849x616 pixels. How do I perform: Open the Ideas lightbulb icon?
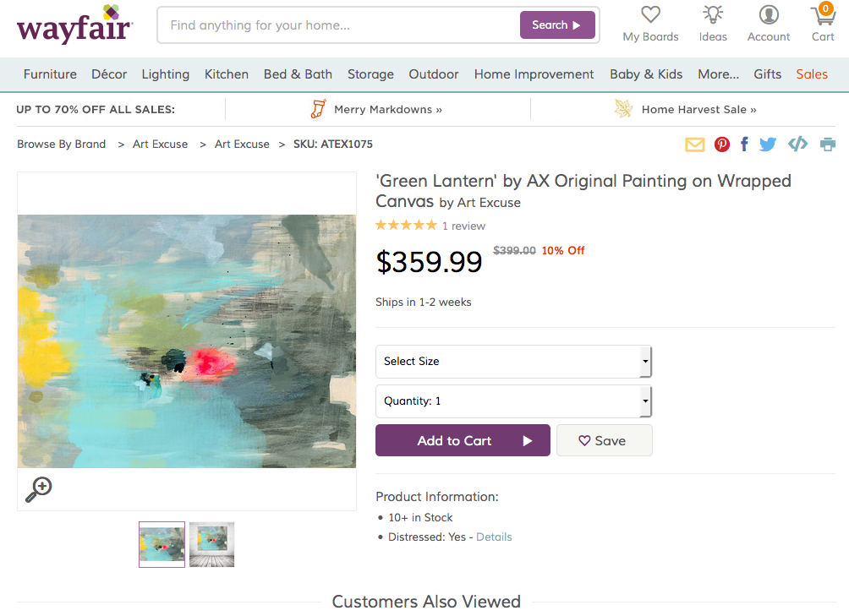click(x=713, y=14)
